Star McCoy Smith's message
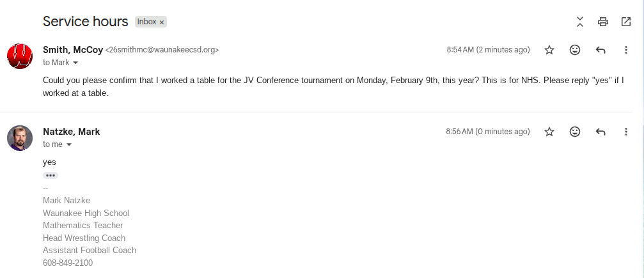 coord(549,50)
